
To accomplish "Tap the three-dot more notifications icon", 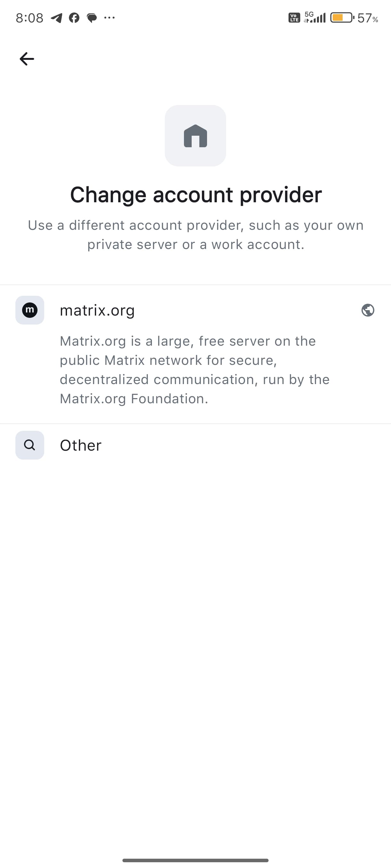I will [109, 18].
